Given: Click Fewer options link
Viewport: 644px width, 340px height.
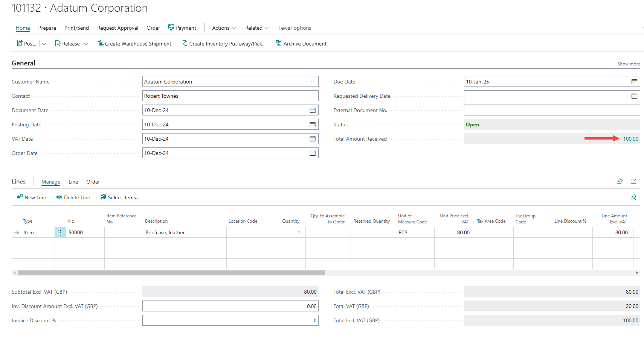Looking at the screenshot, I should [295, 28].
